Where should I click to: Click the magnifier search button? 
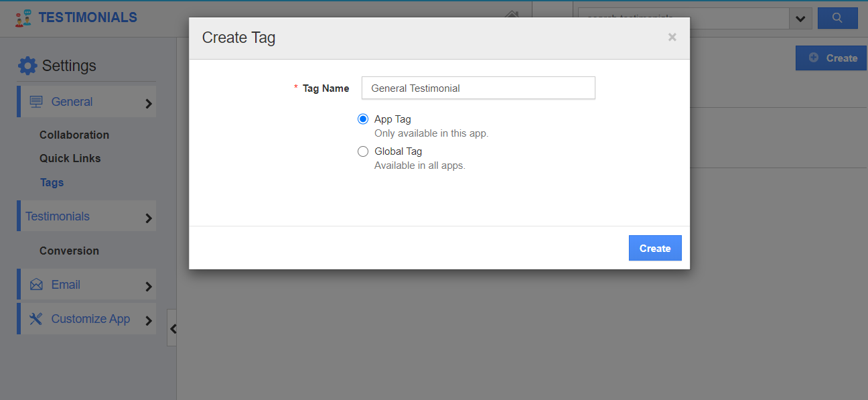click(837, 18)
